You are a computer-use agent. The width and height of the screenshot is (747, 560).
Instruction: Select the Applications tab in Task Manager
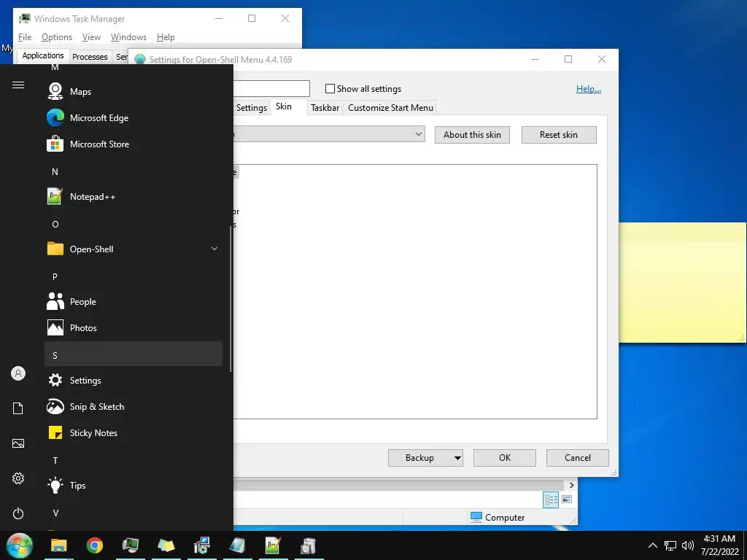[43, 55]
